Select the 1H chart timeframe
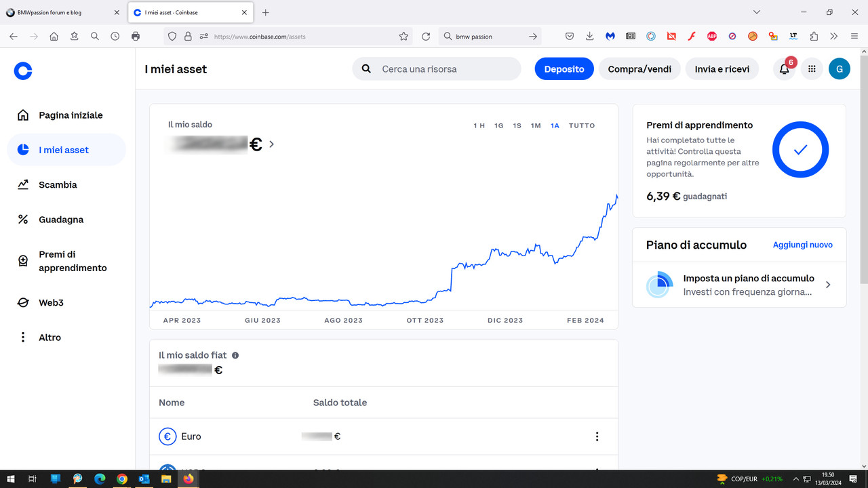This screenshot has width=868, height=488. tap(479, 125)
